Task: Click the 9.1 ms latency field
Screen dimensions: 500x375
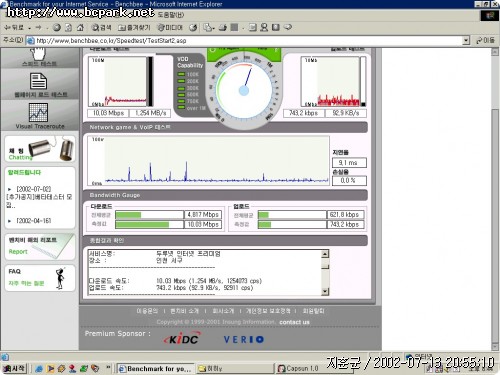Action: click(x=349, y=163)
